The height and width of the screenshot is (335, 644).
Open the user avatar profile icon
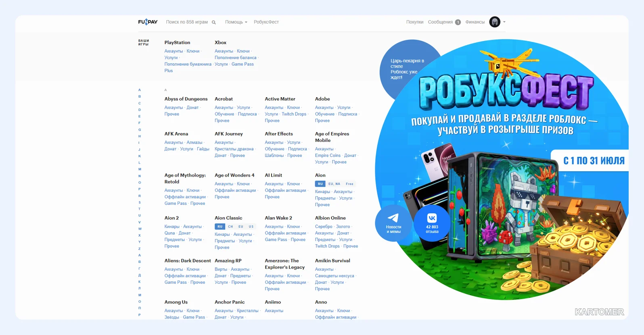coord(495,22)
